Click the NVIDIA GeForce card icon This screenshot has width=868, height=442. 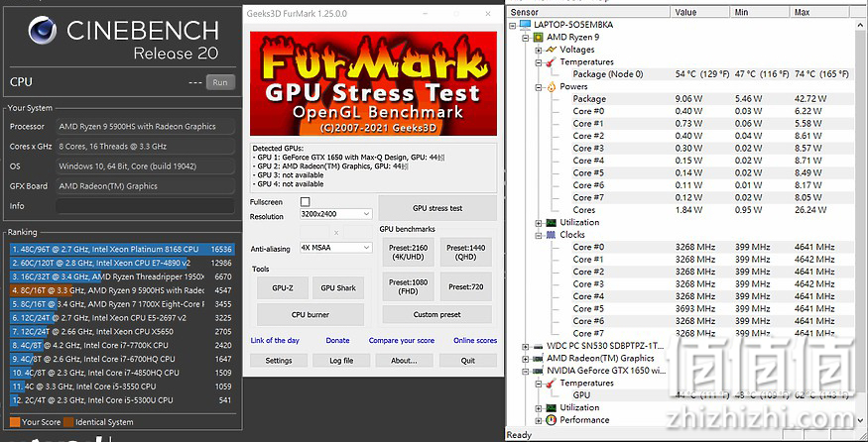(x=538, y=371)
